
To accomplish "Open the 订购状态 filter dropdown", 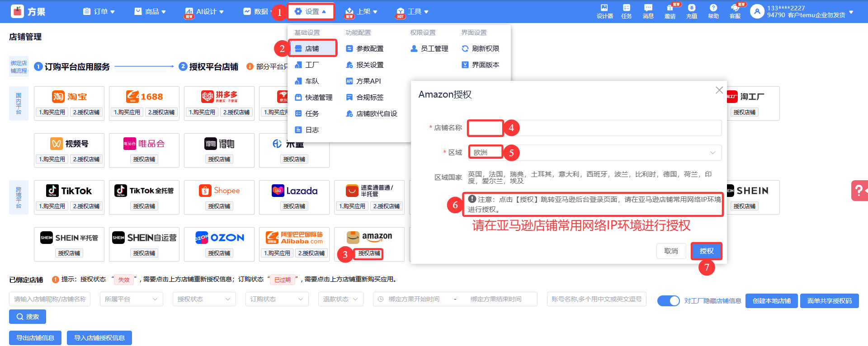I will point(277,299).
